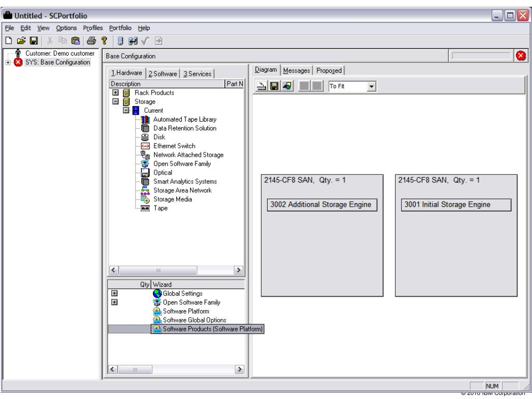532x399 pixels.
Task: Open the To Fit zoom dropdown
Action: coord(371,87)
